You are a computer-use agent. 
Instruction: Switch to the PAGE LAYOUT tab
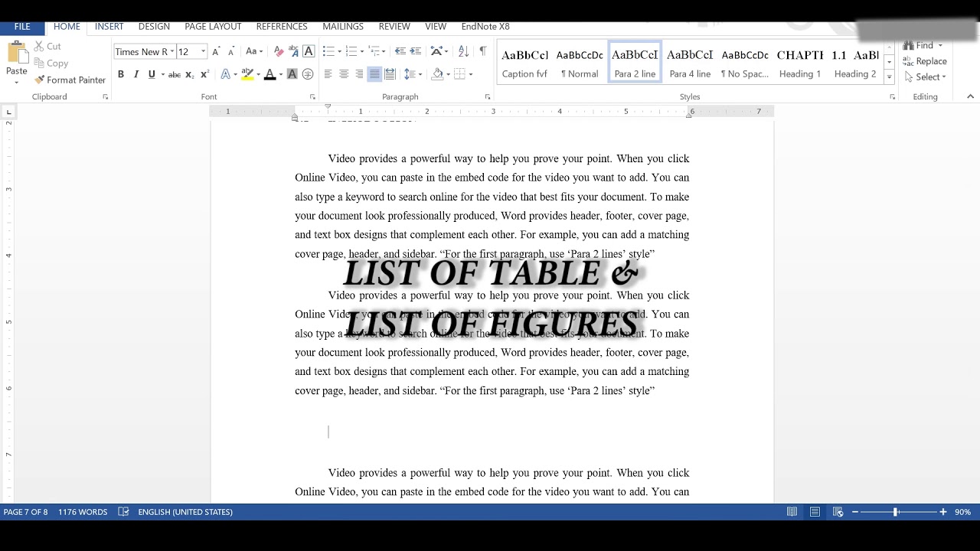(x=213, y=27)
